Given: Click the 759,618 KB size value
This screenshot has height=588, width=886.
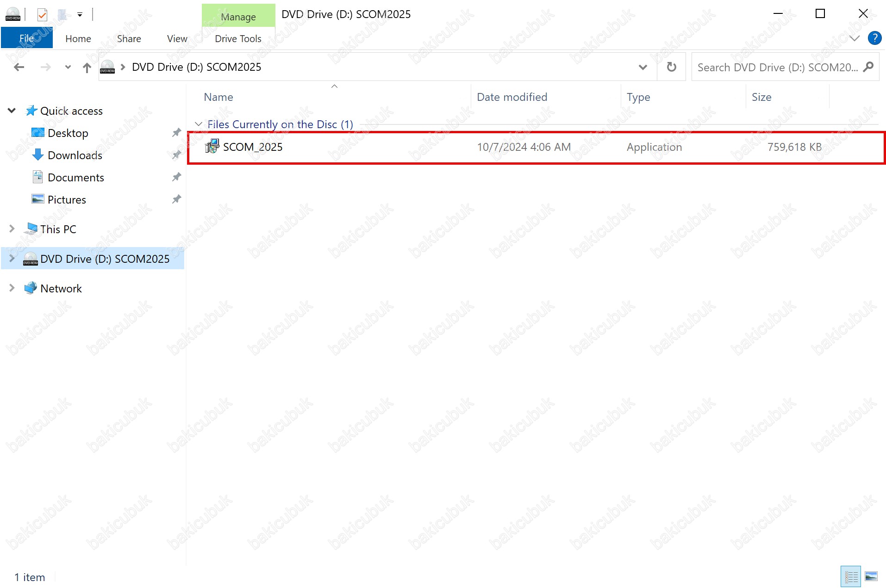Looking at the screenshot, I should pos(794,147).
